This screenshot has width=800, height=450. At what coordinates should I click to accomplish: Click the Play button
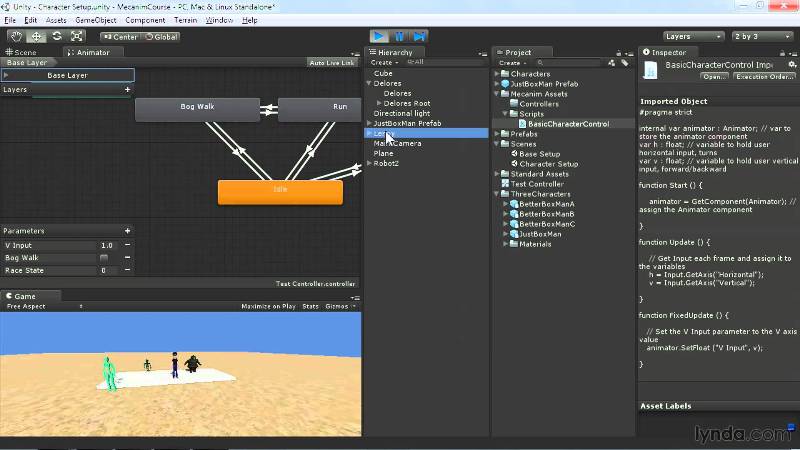[379, 36]
